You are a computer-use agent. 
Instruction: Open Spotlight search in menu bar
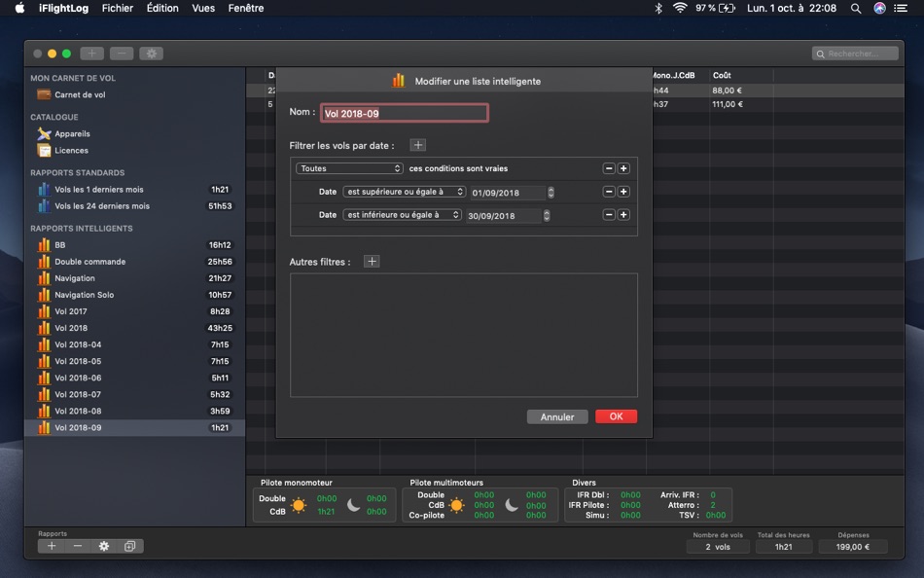point(856,8)
